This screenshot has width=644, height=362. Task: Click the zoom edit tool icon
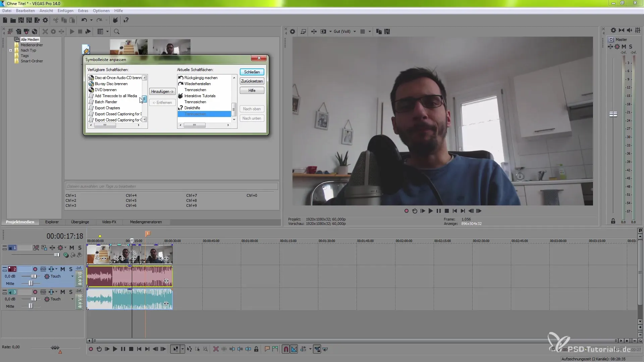[205, 349]
